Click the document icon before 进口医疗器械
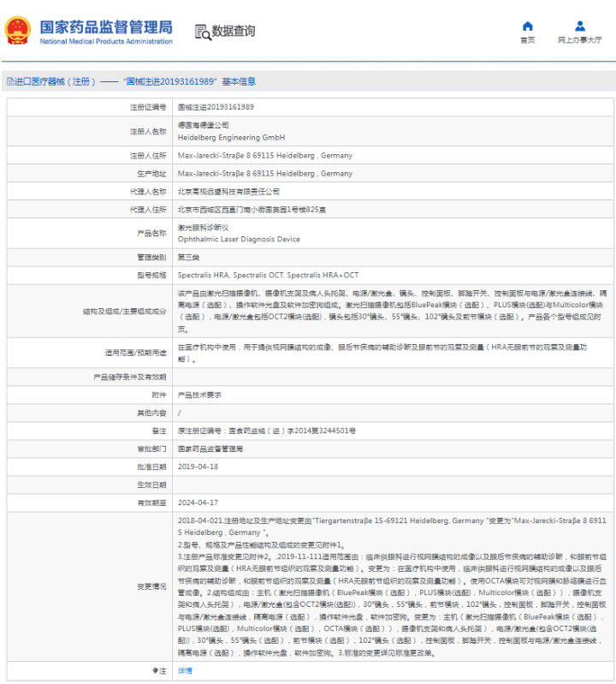 9,81
